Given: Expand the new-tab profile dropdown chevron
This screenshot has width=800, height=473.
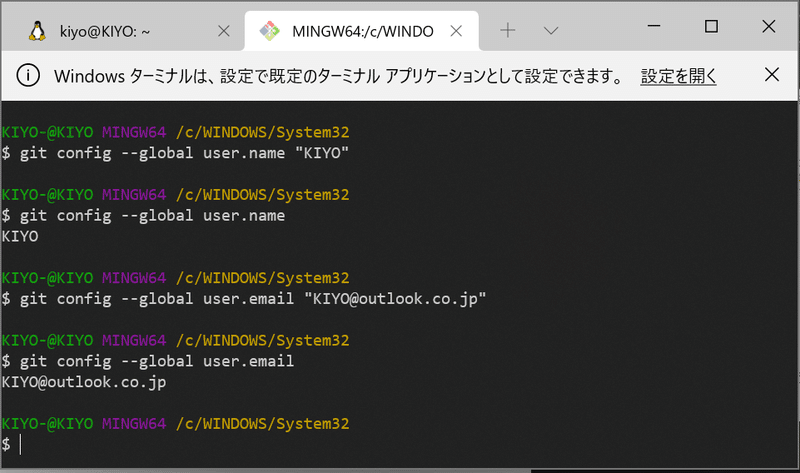Looking at the screenshot, I should [x=551, y=31].
